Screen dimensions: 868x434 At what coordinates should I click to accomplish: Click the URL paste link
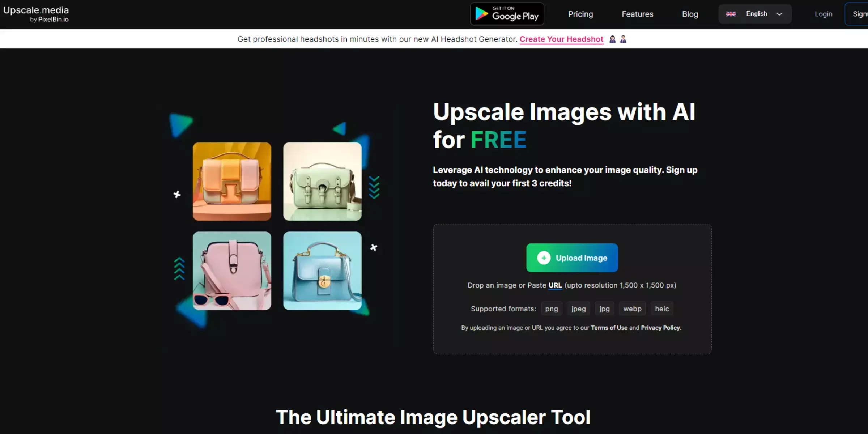tap(555, 285)
